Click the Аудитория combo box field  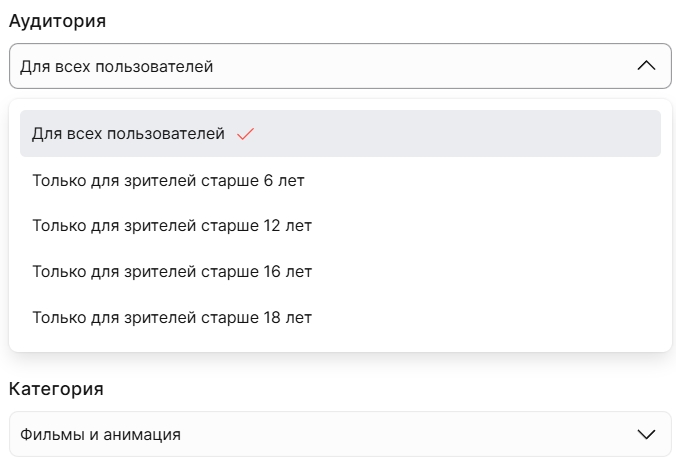(340, 66)
